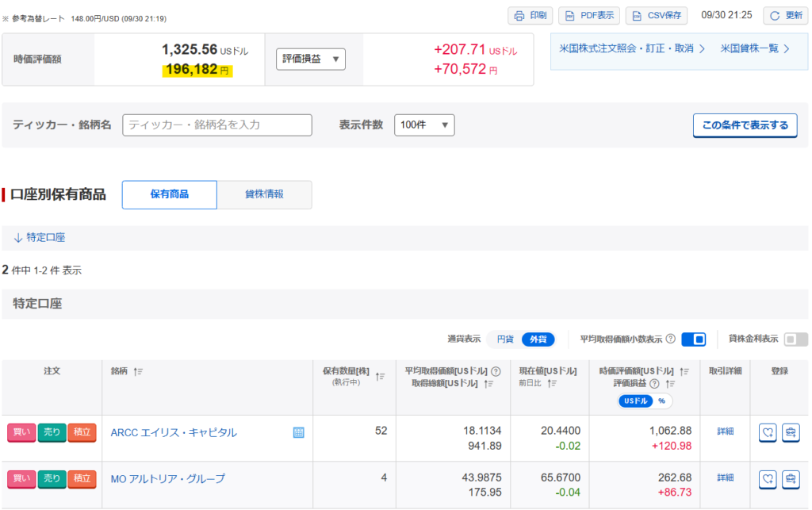812x510 pixels.
Task: Open 表示件数 100件 dropdown
Action: tap(424, 125)
